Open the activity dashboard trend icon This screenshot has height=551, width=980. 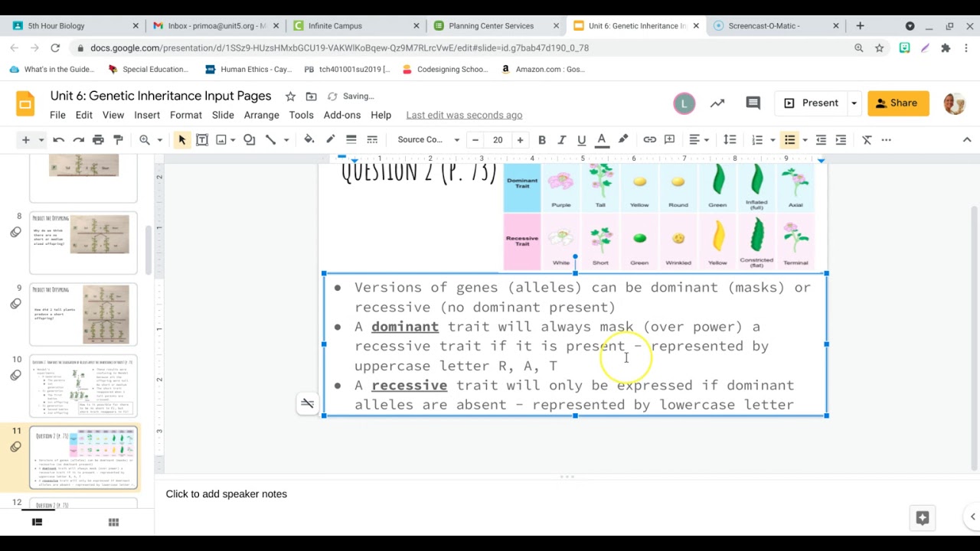click(717, 103)
